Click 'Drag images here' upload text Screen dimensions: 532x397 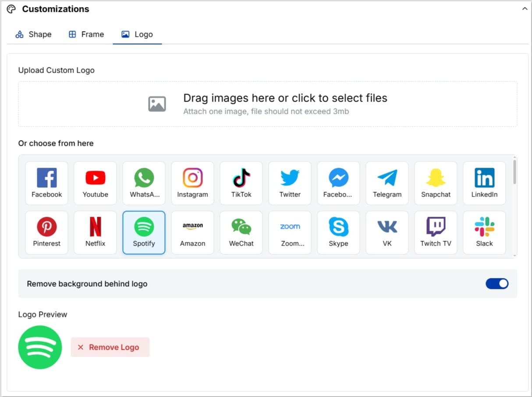coord(285,98)
